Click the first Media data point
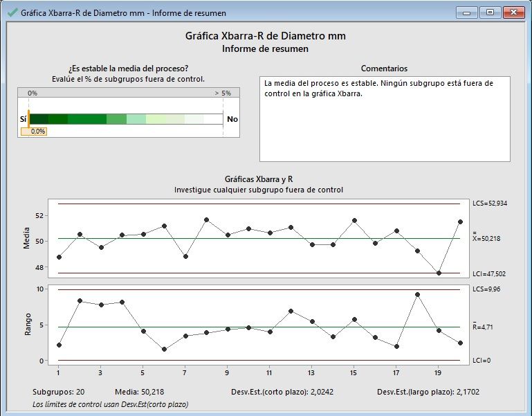This screenshot has width=532, height=416. tap(59, 257)
